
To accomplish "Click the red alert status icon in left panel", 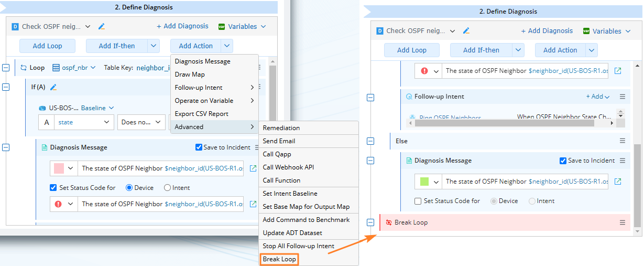I will [58, 204].
